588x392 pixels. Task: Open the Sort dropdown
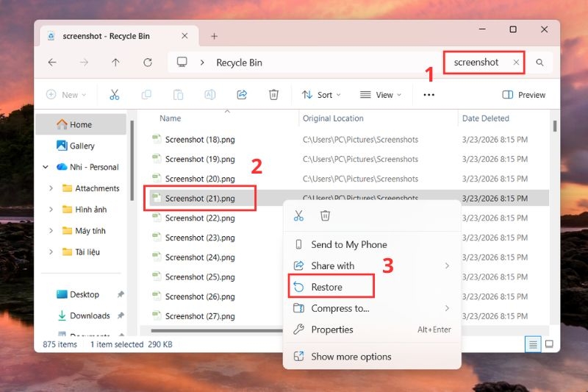[x=321, y=95]
